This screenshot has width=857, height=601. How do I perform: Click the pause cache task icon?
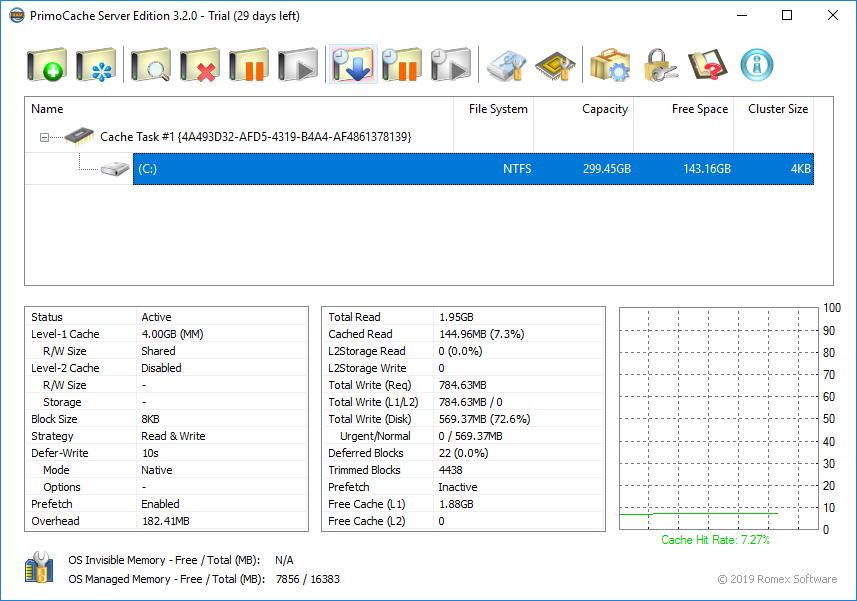(249, 66)
